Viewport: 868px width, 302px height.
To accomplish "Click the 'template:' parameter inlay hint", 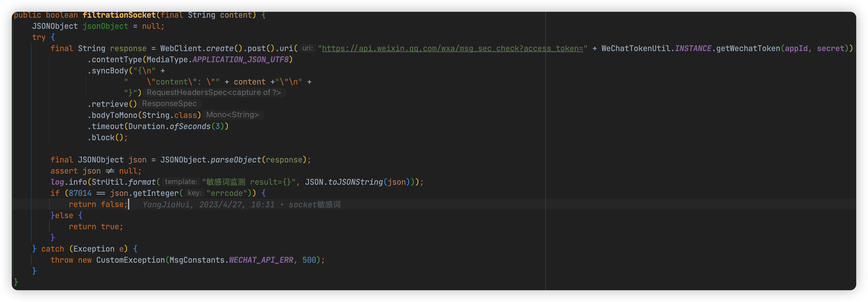I will click(x=181, y=182).
